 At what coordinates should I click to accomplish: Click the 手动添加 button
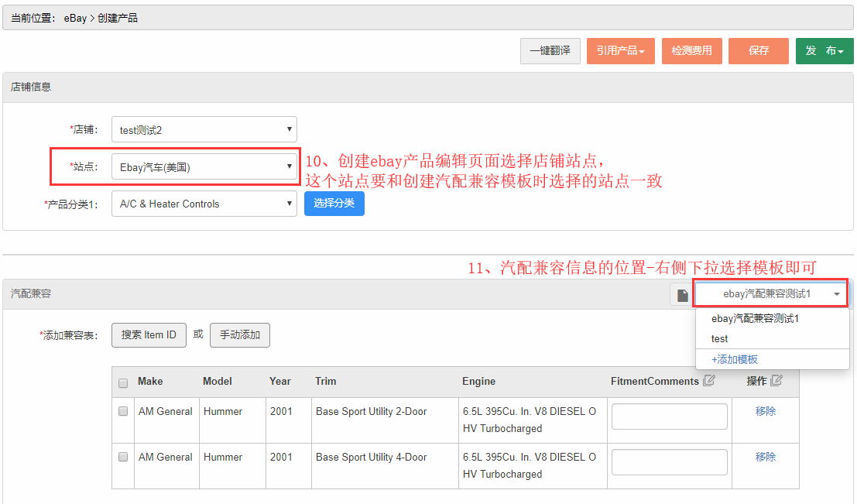[x=239, y=334]
